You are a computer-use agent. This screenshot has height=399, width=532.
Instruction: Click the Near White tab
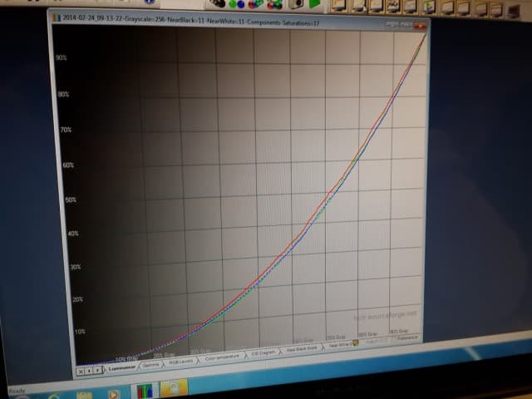tap(342, 344)
